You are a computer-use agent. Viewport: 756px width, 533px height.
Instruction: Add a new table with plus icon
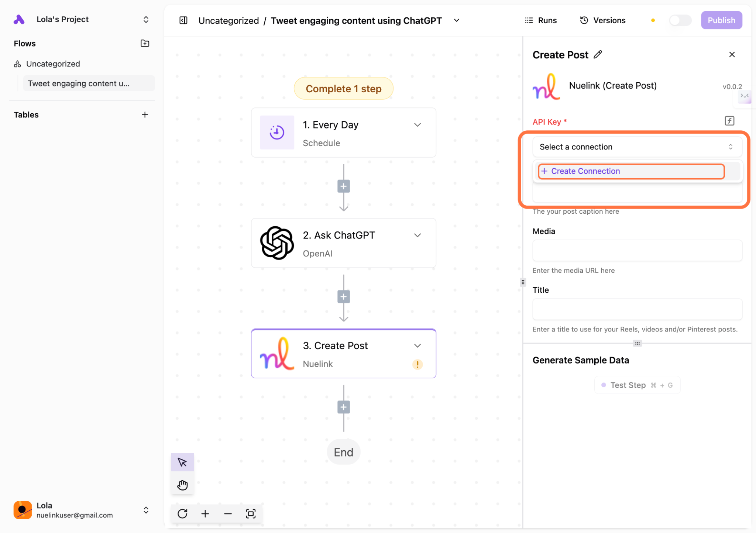145,115
